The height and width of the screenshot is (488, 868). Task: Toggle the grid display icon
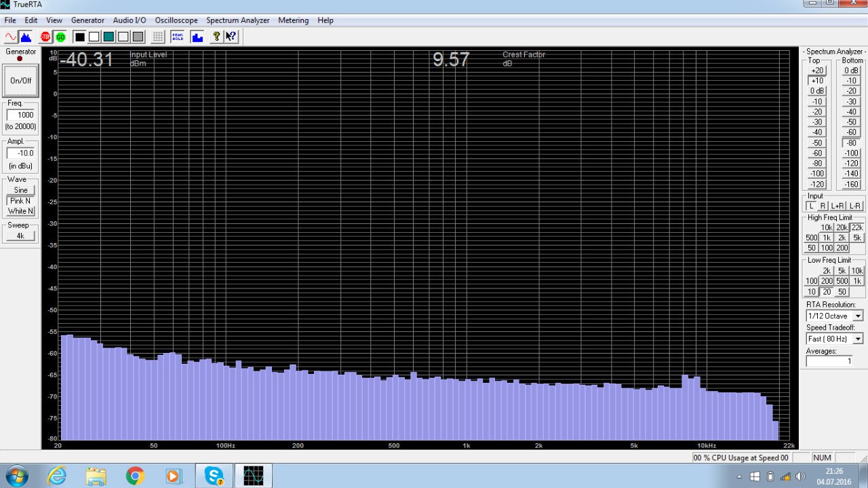click(158, 37)
